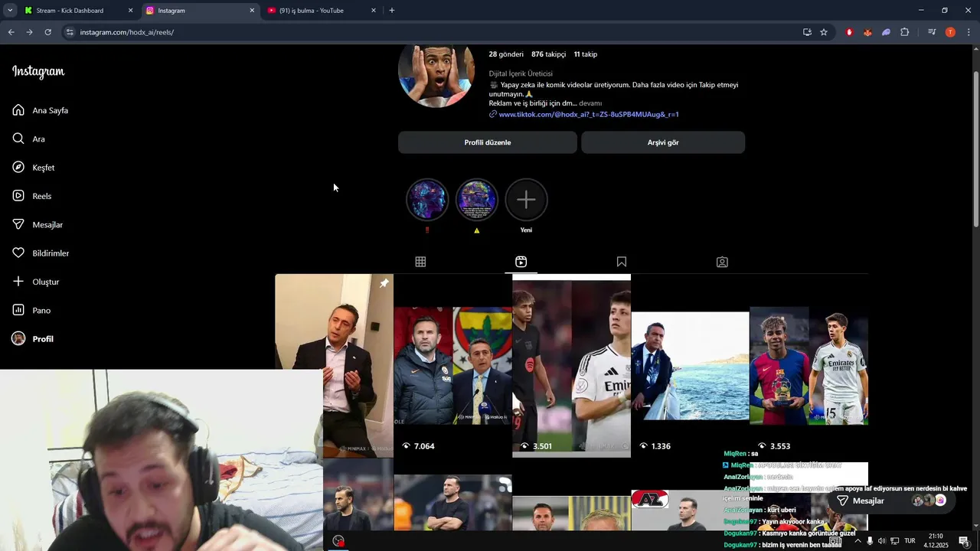Image resolution: width=980 pixels, height=551 pixels.
Task: Click the address bar URL
Action: (127, 32)
